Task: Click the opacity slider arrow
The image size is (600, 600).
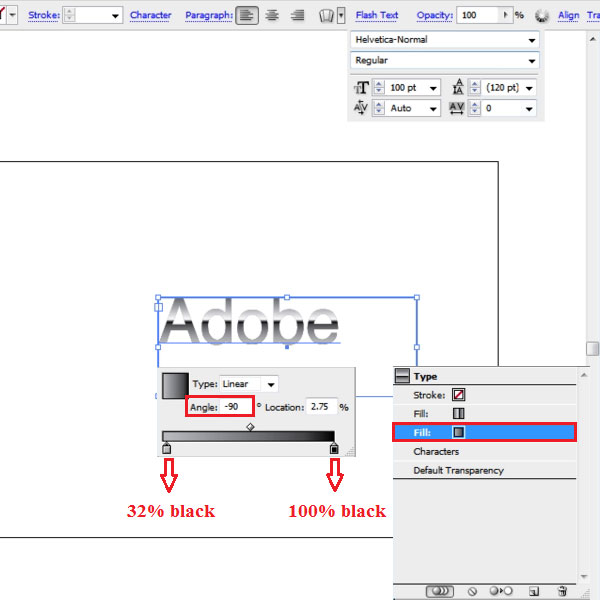Action: (x=505, y=15)
